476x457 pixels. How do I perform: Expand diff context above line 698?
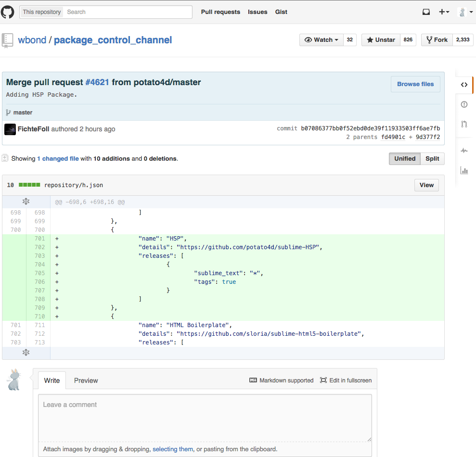click(x=26, y=202)
